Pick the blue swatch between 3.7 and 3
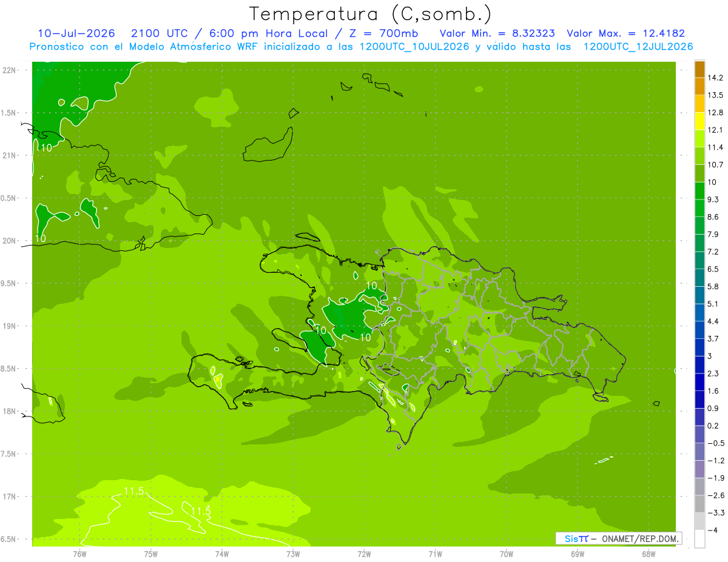This screenshot has width=728, height=562. [699, 347]
